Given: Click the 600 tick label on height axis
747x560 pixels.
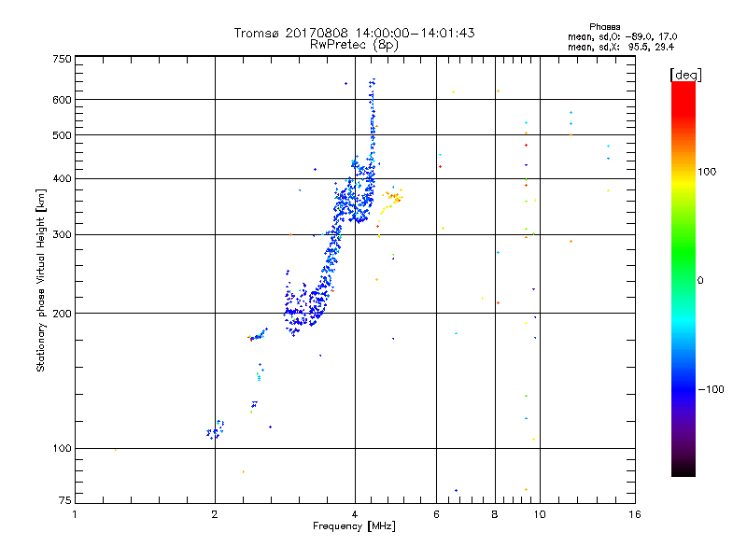Looking at the screenshot, I should pyautogui.click(x=62, y=100).
